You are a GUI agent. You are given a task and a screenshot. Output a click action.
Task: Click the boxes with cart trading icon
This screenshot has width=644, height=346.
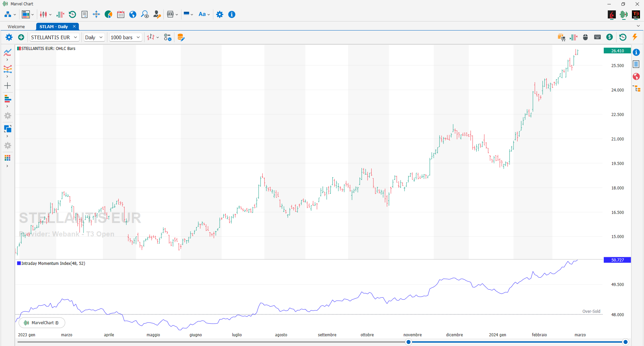click(561, 37)
